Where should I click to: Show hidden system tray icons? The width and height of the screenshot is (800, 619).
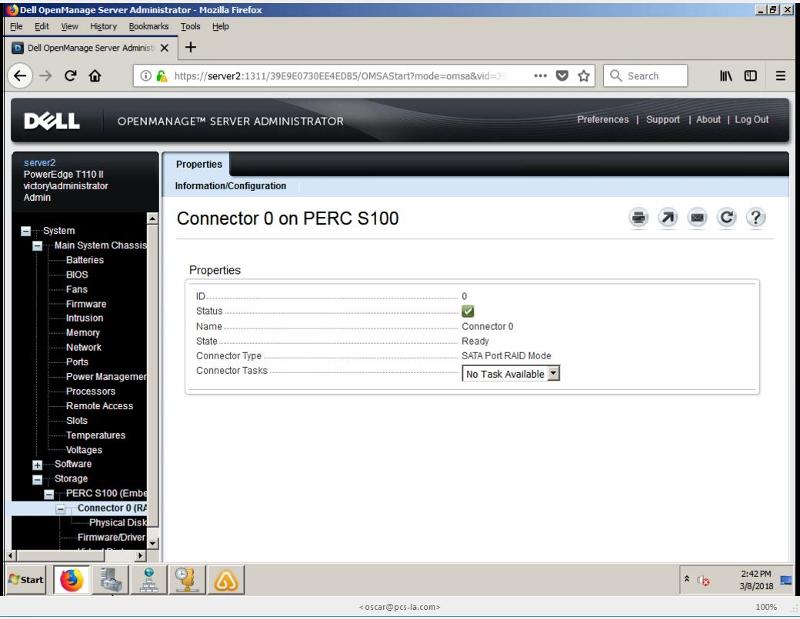[x=687, y=579]
